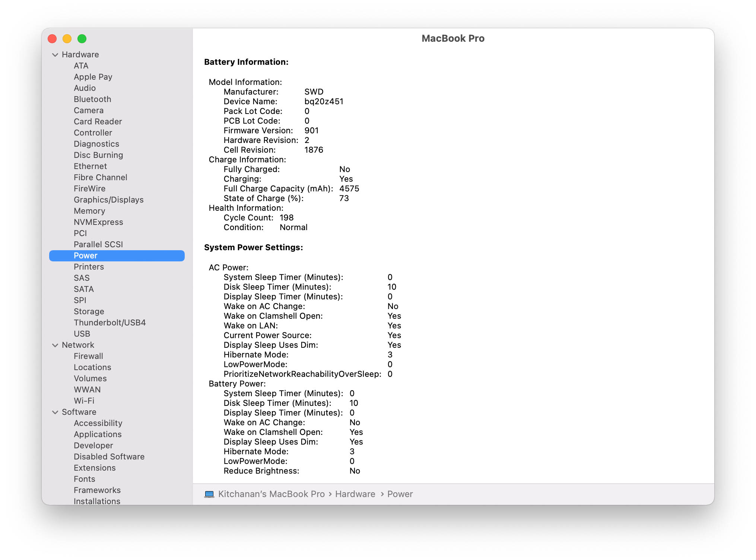756x560 pixels.
Task: Select Card Reader in the sidebar
Action: (98, 122)
